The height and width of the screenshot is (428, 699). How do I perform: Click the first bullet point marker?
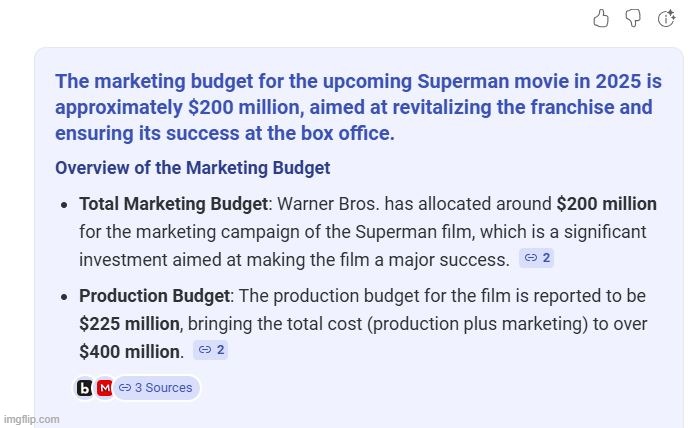tap(64, 205)
